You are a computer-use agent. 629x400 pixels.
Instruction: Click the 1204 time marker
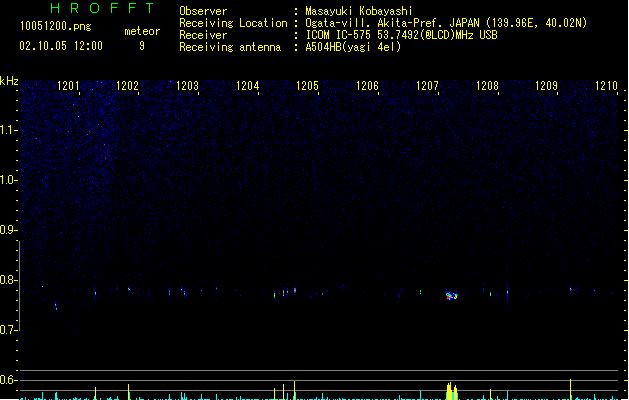248,86
